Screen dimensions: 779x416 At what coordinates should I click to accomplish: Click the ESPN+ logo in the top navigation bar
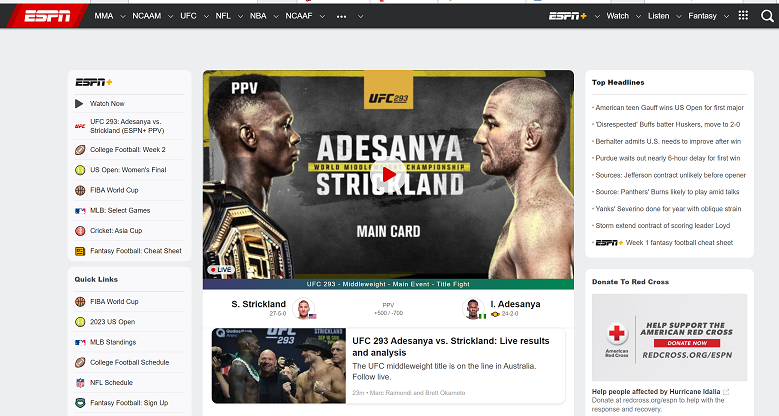568,16
